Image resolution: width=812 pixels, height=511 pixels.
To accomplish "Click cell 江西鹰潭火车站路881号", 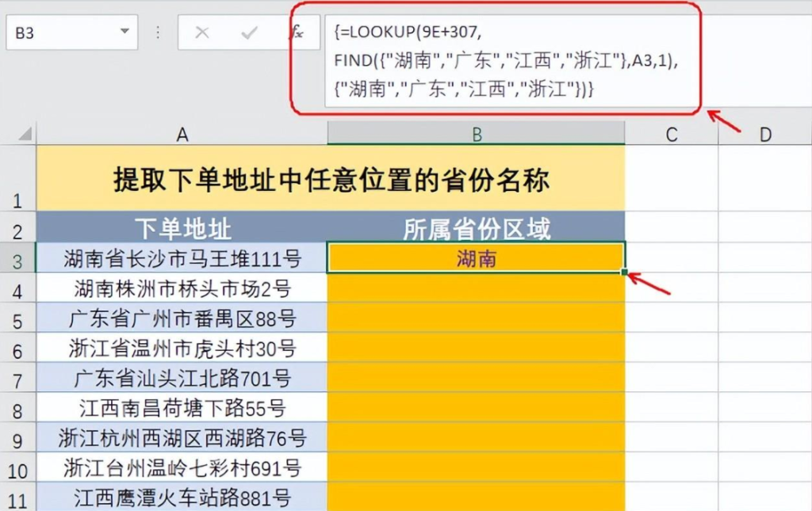I will [x=182, y=497].
